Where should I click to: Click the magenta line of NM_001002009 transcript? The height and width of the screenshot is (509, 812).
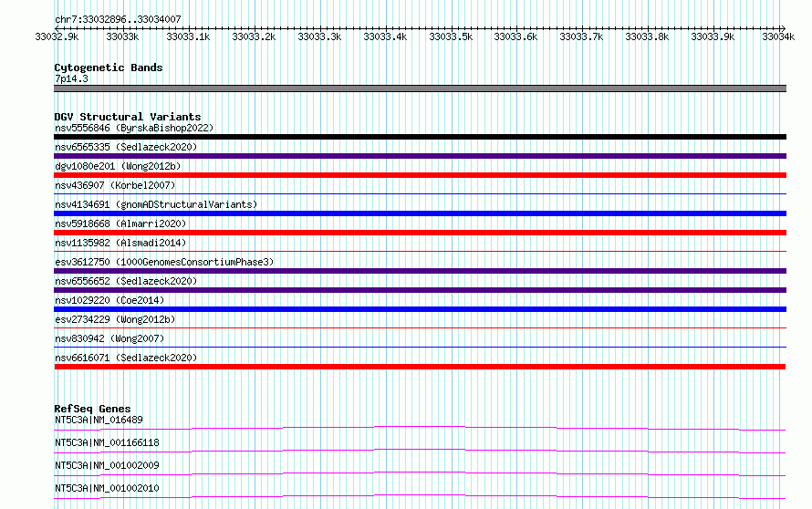point(420,473)
